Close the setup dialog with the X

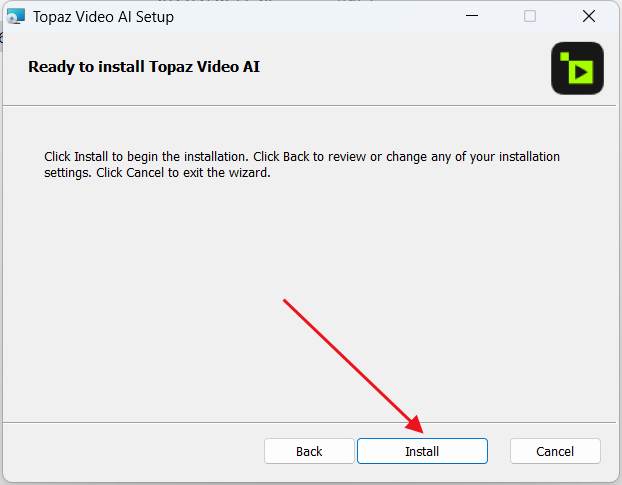pos(589,16)
